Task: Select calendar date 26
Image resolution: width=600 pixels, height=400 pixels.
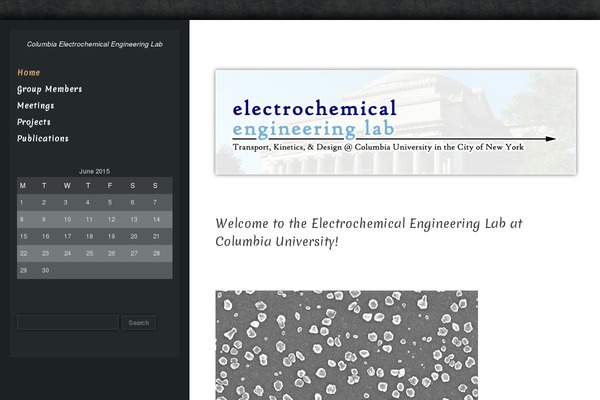Action: click(111, 253)
